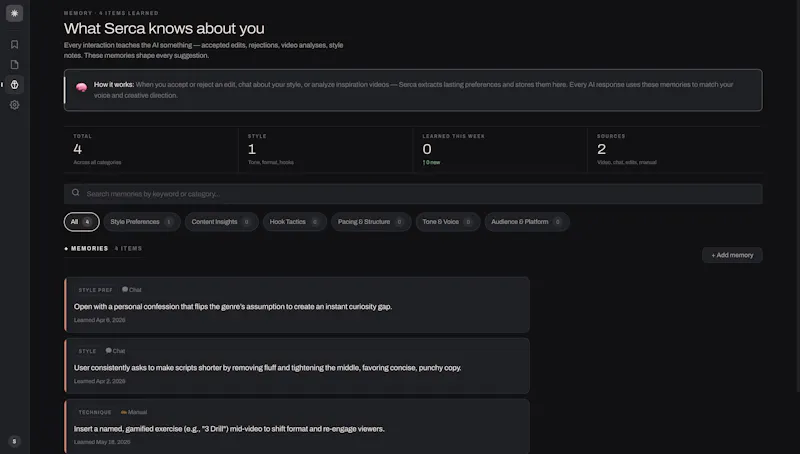This screenshot has height=454, width=800.
Task: Click the page scrollbar on the right edge
Action: tap(797, 196)
